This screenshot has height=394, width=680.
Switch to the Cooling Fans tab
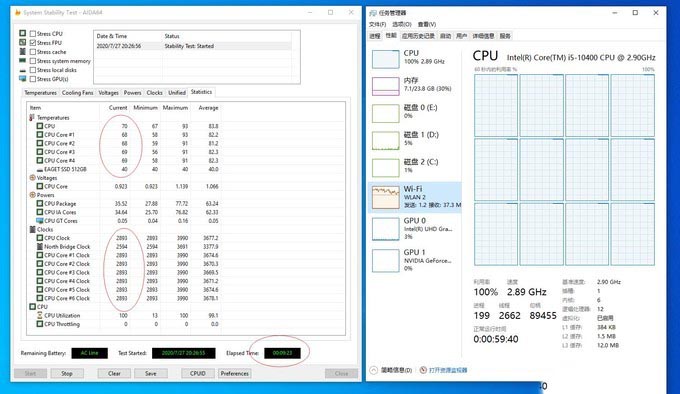[x=77, y=93]
